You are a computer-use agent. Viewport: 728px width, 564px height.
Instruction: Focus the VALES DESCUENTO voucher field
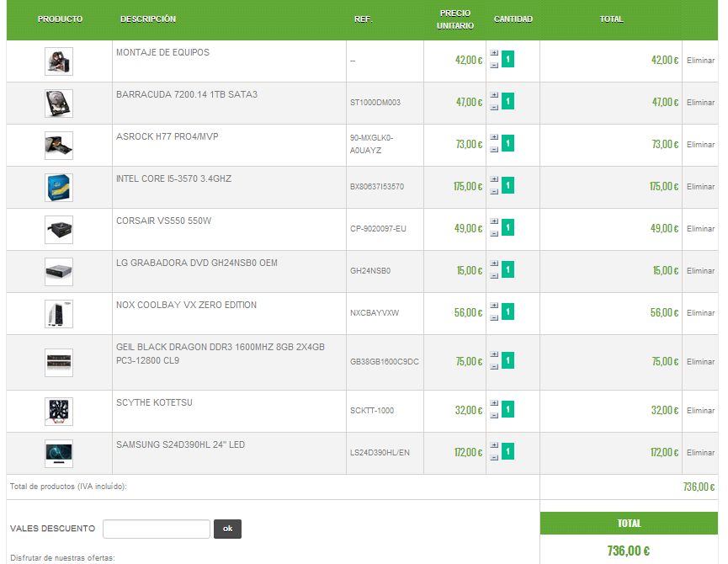(x=157, y=529)
